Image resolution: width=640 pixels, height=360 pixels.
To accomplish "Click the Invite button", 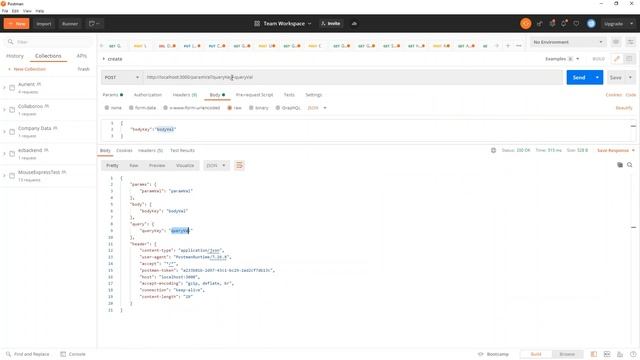I will click(x=331, y=24).
